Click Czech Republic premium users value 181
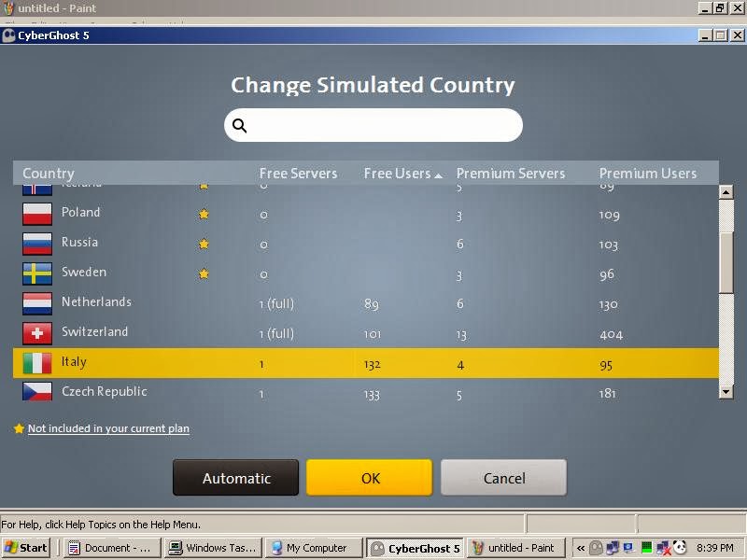The image size is (747, 560). click(608, 394)
